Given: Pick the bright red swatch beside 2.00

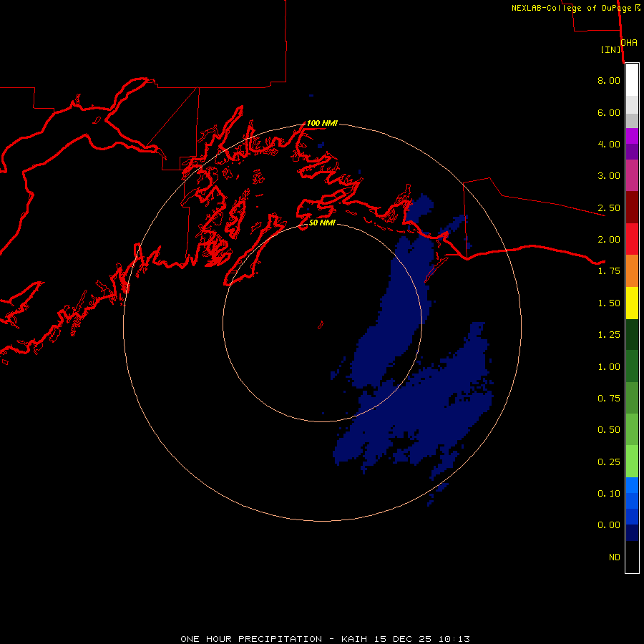Looking at the screenshot, I should 632,239.
